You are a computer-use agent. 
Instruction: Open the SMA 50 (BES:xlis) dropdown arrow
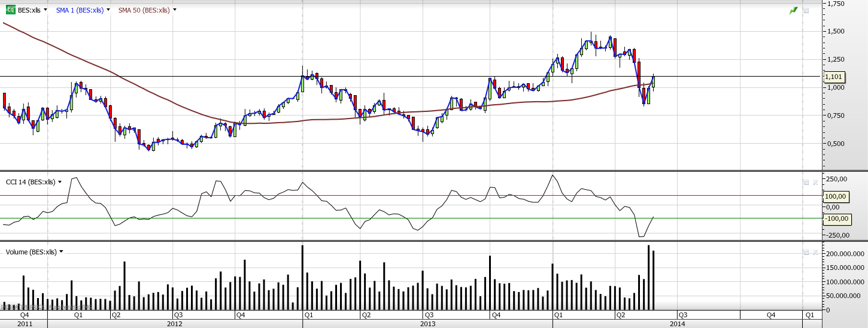coord(174,10)
